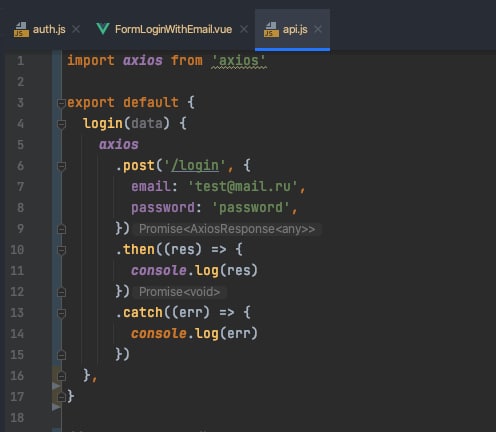Image resolution: width=496 pixels, height=432 pixels.
Task: Click the login method name on line 4
Action: (103, 124)
